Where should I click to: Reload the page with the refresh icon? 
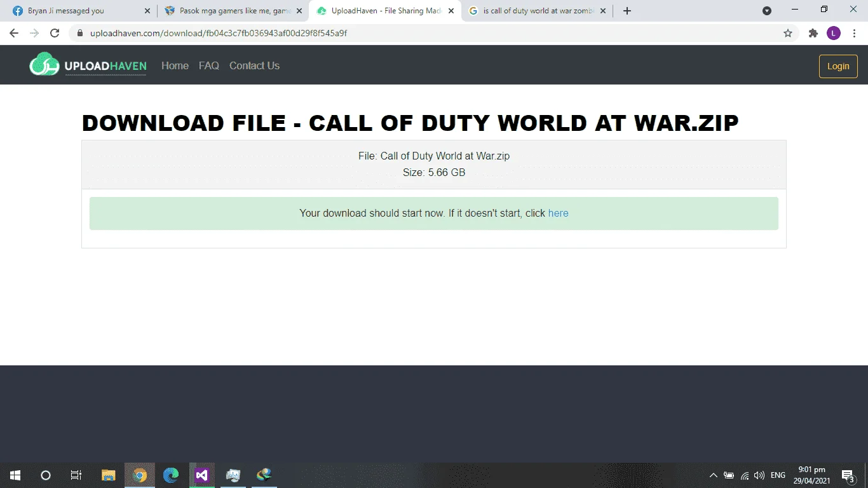pyautogui.click(x=55, y=33)
